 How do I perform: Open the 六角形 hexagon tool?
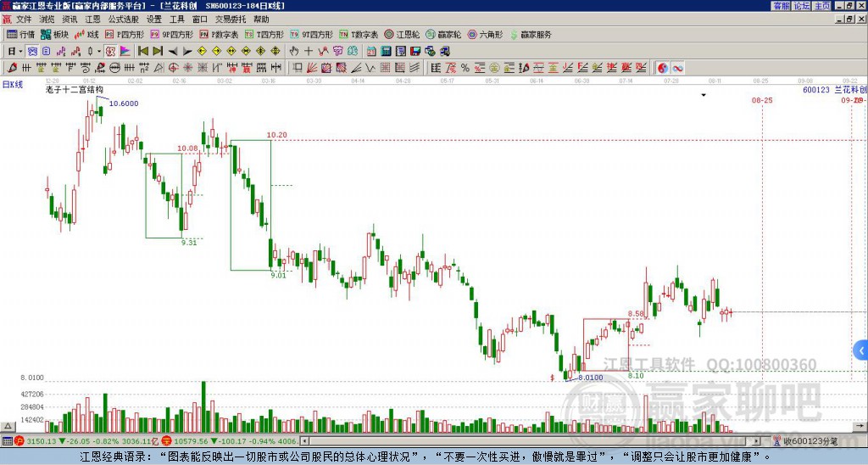pyautogui.click(x=485, y=34)
